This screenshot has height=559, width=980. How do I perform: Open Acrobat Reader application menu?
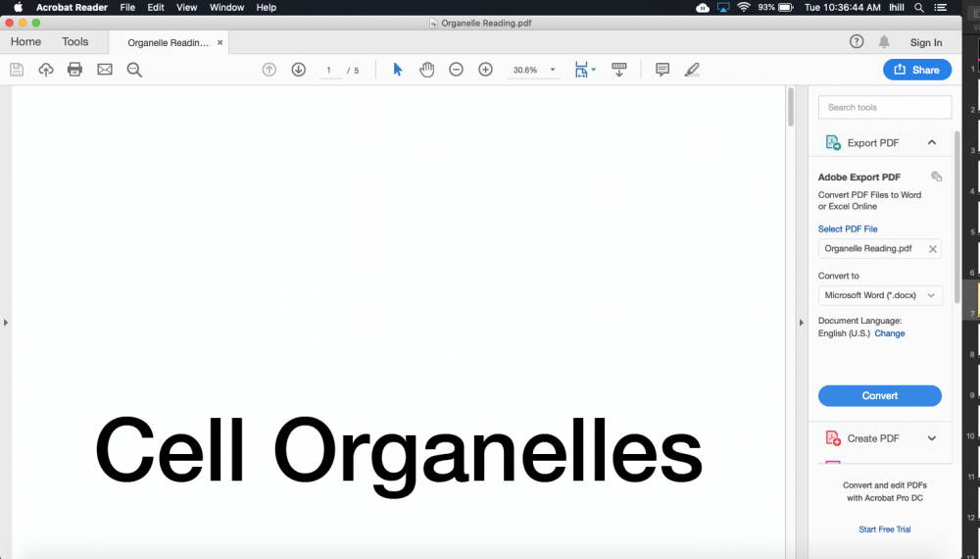coord(72,8)
